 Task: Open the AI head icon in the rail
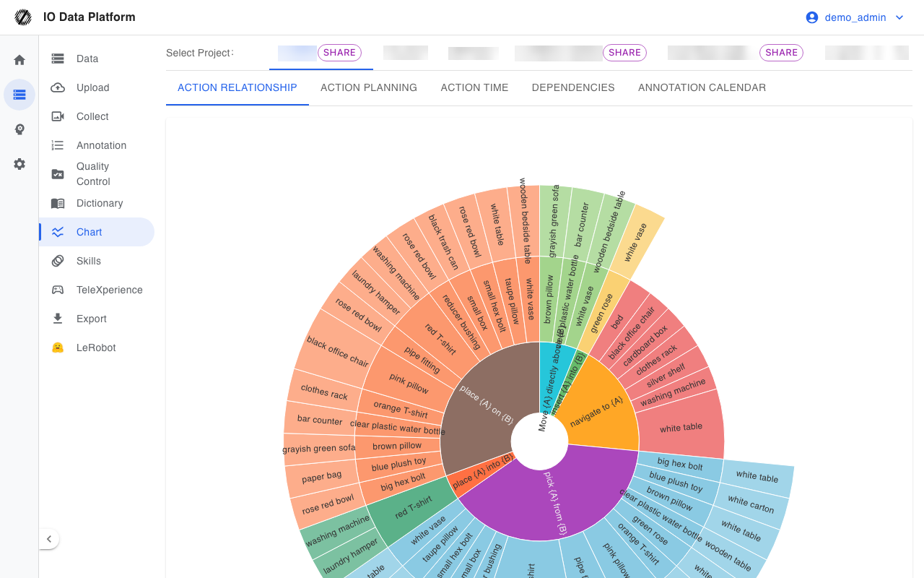(x=19, y=129)
